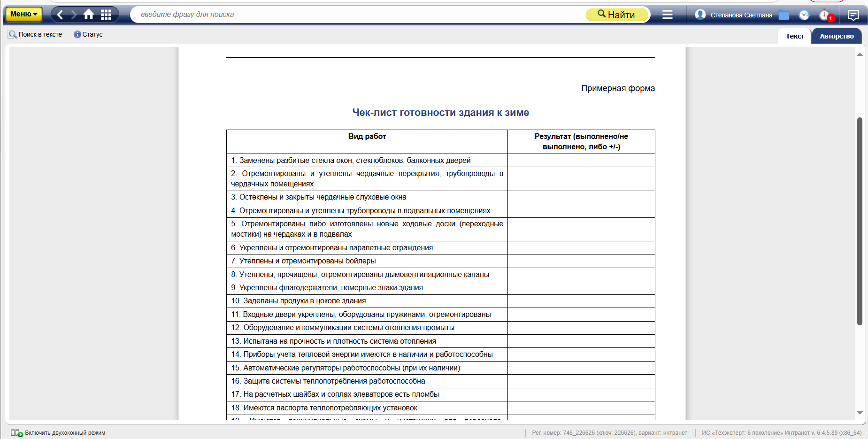Click the vertical scrollbar thumb
The image size is (868, 439).
(860, 221)
